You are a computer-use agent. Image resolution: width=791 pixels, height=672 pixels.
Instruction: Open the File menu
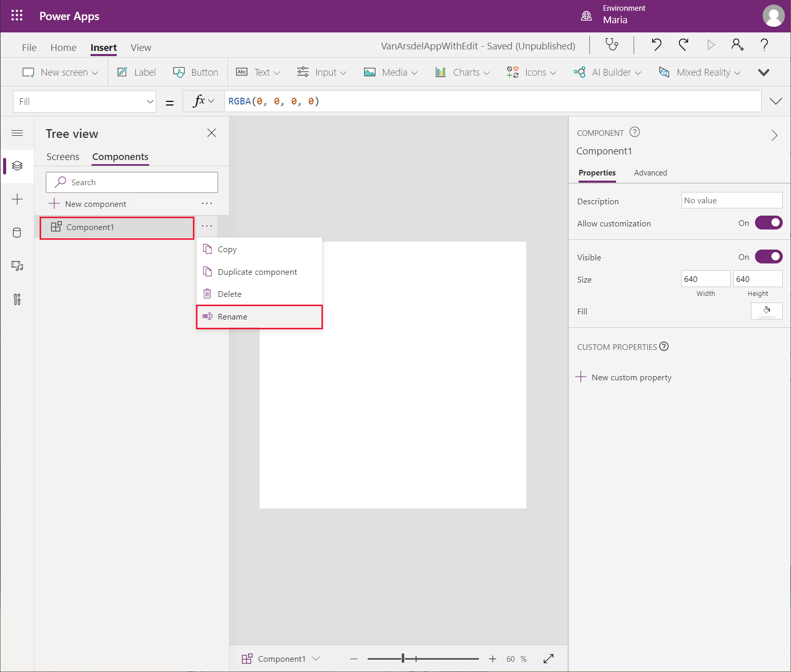(29, 47)
